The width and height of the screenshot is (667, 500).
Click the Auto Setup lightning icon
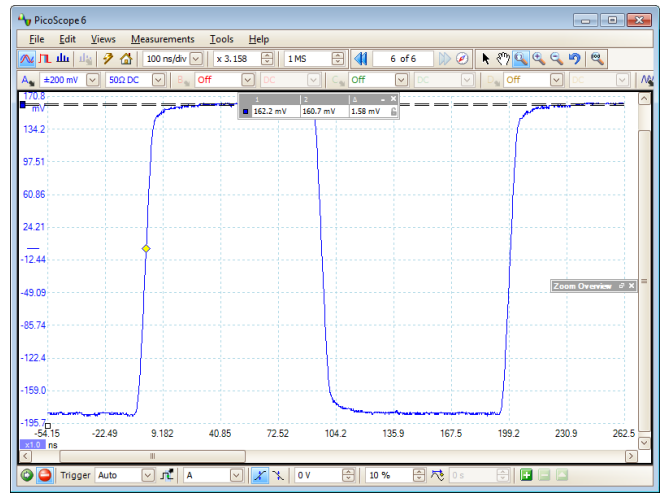[x=108, y=59]
